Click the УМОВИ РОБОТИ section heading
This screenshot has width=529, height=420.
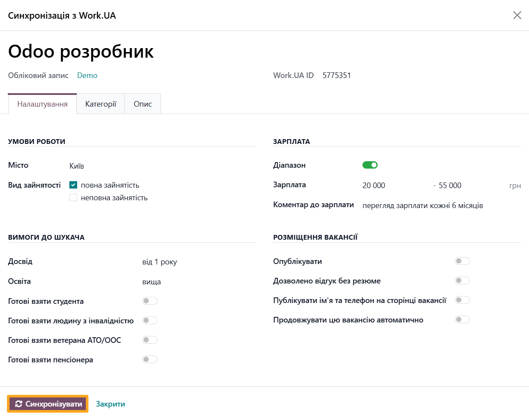37,141
